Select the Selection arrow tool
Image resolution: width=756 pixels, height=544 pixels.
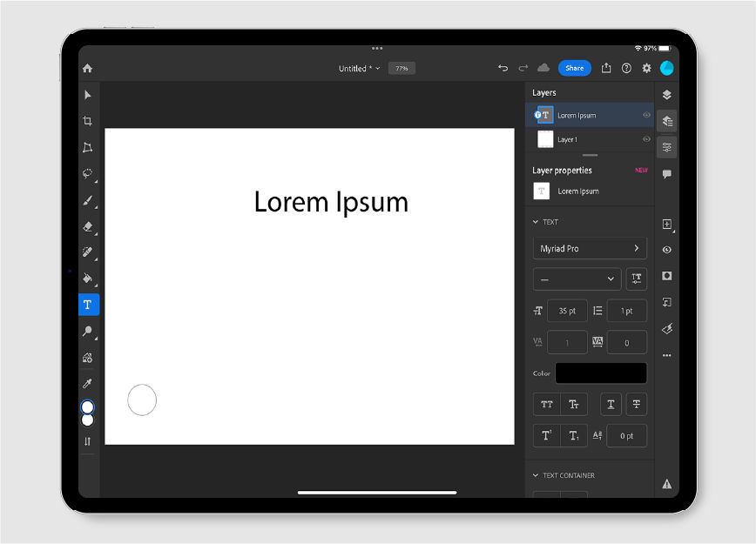pos(87,95)
